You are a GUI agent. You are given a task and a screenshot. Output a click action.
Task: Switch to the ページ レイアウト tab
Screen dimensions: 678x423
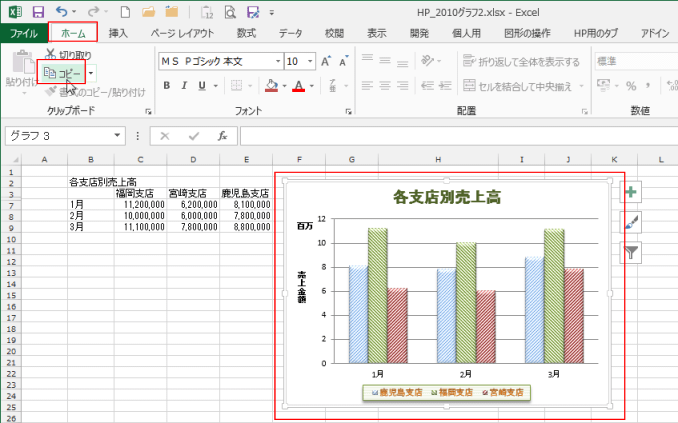[182, 33]
